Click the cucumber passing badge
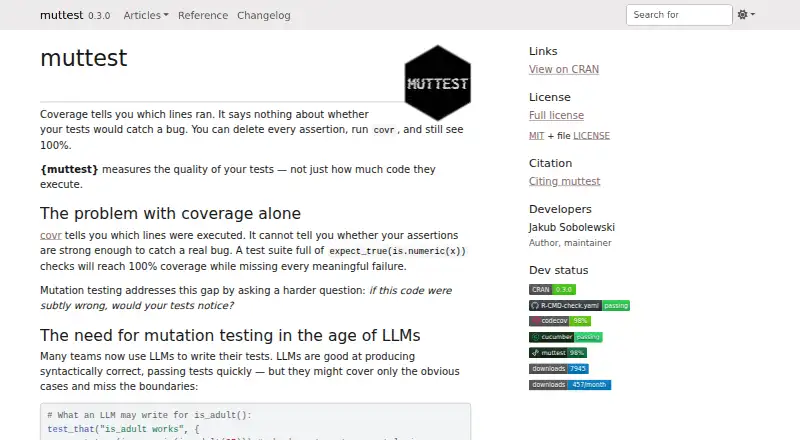The image size is (800, 440). point(565,337)
